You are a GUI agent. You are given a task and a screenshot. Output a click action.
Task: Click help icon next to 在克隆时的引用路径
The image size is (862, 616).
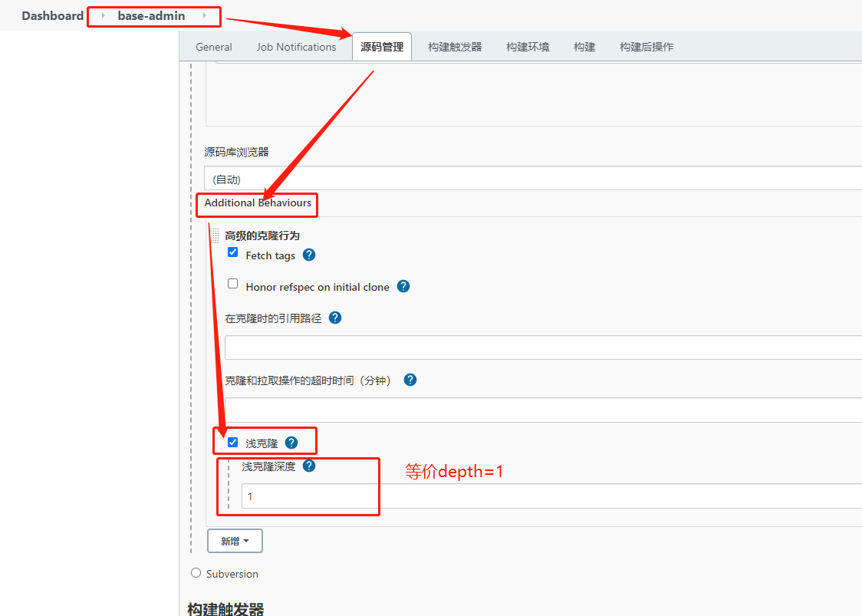(x=334, y=317)
